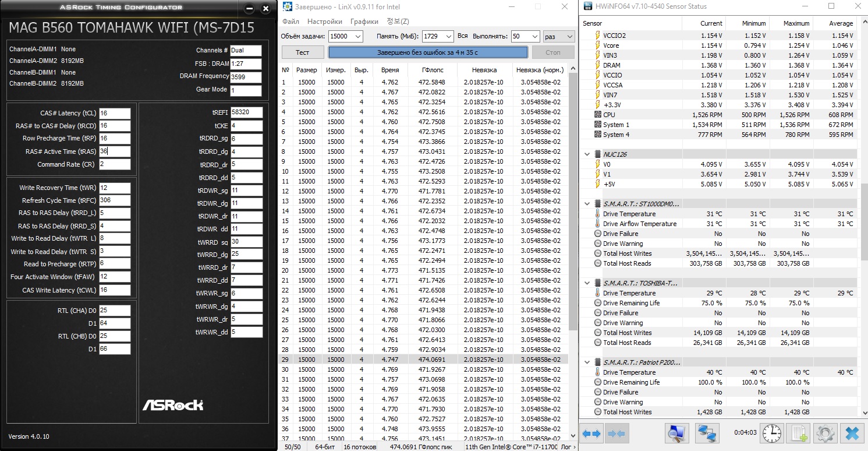Click the drive icon beside S.M.A.R.T. Patriot P200
Viewport: 868px width, 451px height.
coord(597,362)
